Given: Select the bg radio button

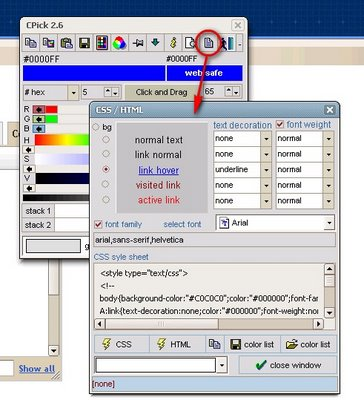Looking at the screenshot, I should click(x=96, y=127).
